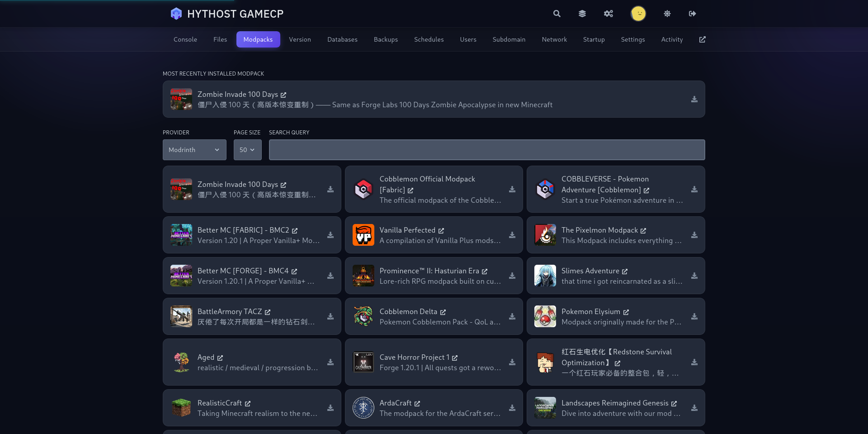
Task: Open the Settings tab
Action: 633,39
